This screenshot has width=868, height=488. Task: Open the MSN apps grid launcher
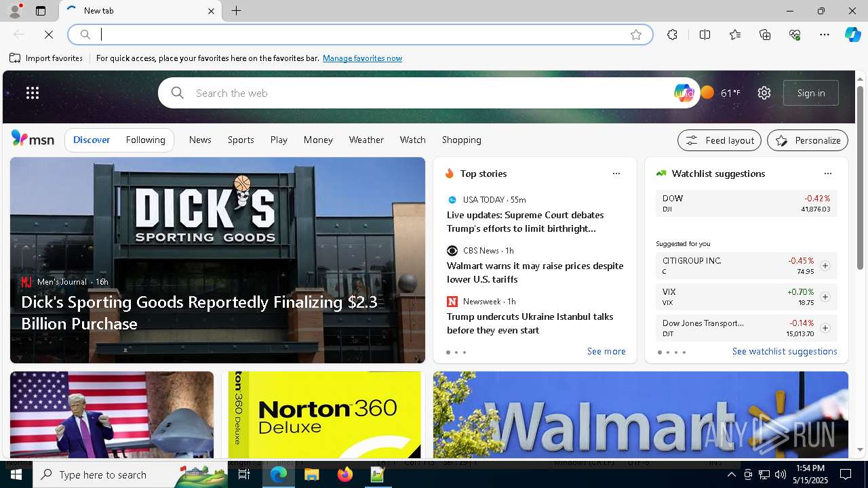click(x=33, y=93)
